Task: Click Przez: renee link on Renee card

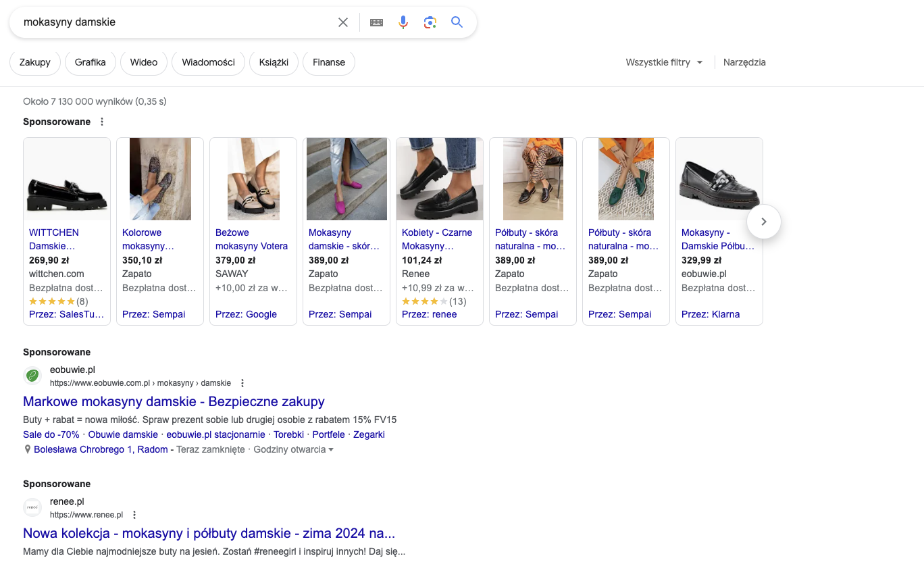Action: (x=429, y=314)
